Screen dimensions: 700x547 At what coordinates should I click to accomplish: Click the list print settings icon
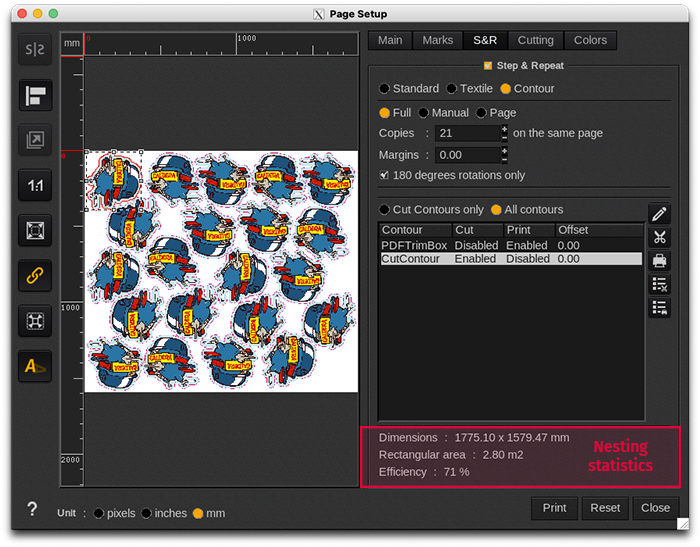click(x=659, y=307)
